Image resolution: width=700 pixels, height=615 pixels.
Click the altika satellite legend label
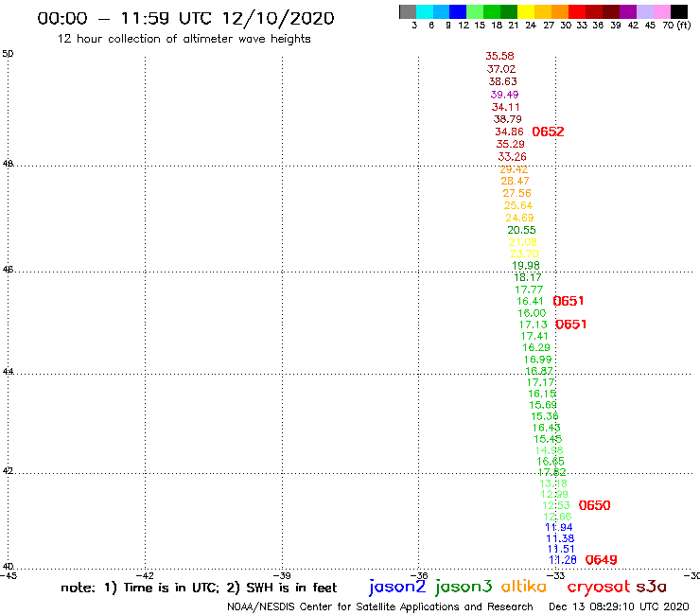pyautogui.click(x=524, y=587)
